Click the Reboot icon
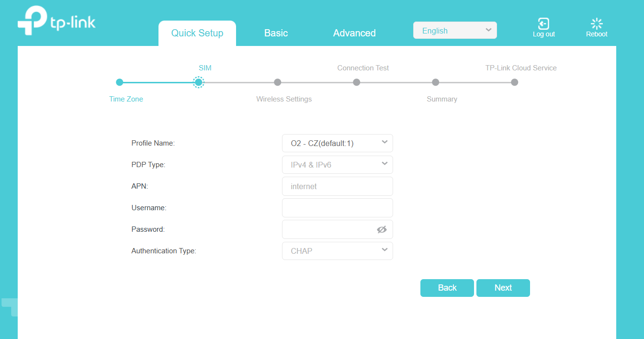This screenshot has height=339, width=644. (597, 23)
